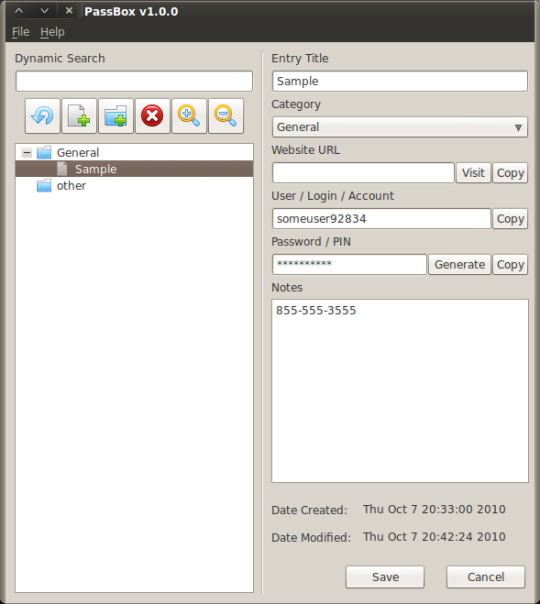The image size is (540, 604).
Task: Copy the user login account name
Action: click(x=510, y=218)
